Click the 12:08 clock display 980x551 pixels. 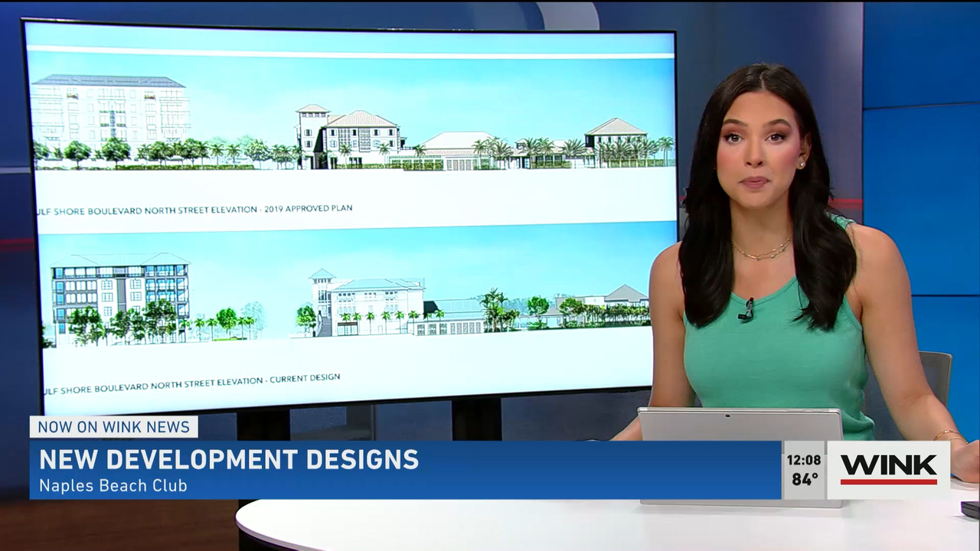804,461
